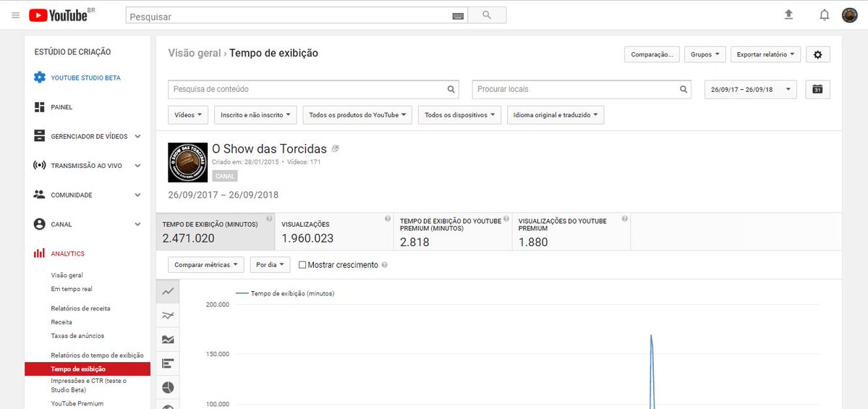This screenshot has height=409, width=868.
Task: Open the Por dia granularity dropdown
Action: coord(270,265)
